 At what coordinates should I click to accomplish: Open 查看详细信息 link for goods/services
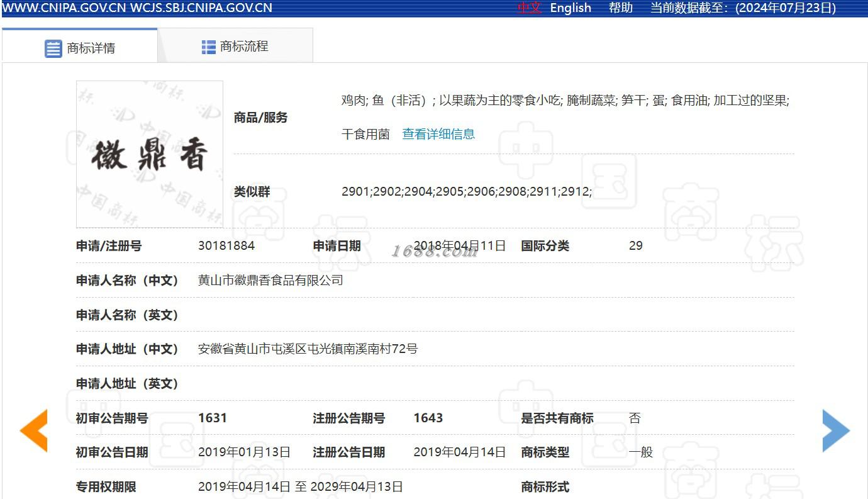tap(438, 134)
